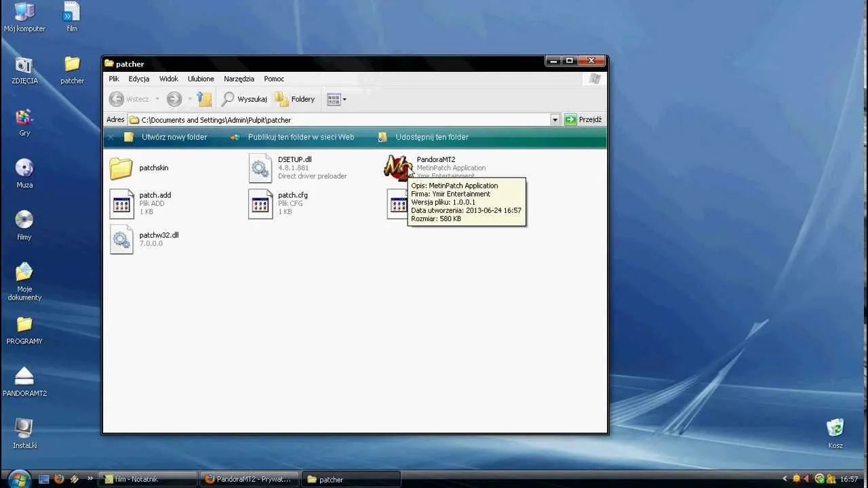Open the Plik menu

point(114,79)
